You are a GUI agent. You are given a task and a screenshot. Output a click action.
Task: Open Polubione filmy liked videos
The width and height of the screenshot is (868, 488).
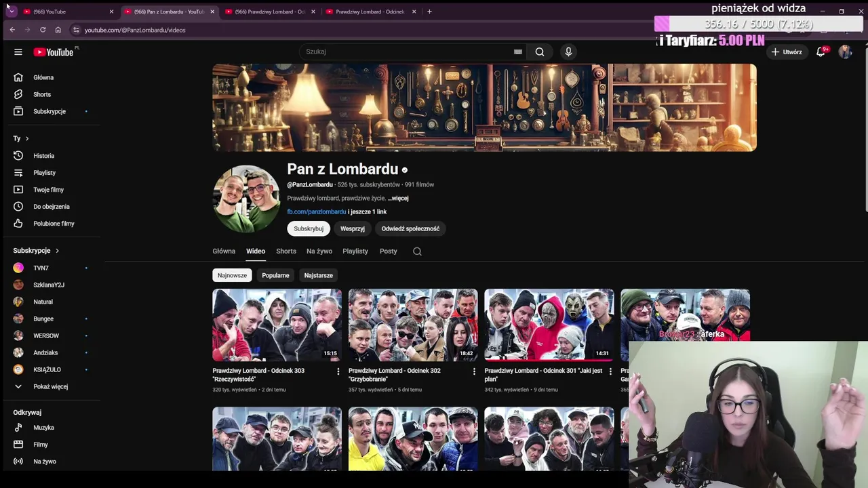[x=54, y=224]
